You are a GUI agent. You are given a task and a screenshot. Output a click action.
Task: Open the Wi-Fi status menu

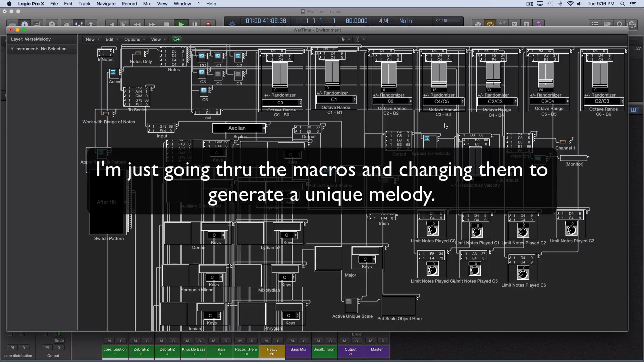pos(570,4)
